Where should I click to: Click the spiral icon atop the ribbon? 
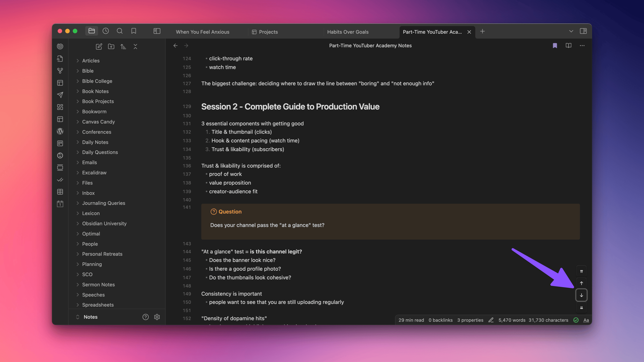60,46
